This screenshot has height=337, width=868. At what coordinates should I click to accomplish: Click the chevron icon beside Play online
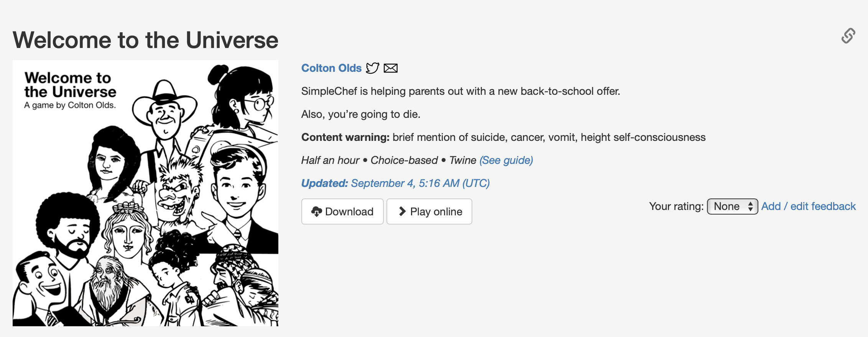point(402,211)
